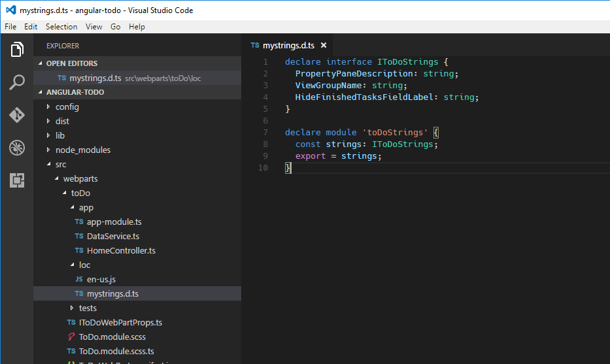Click the Sass icon of ToDo.module.scss
The height and width of the screenshot is (364, 610).
[71, 337]
